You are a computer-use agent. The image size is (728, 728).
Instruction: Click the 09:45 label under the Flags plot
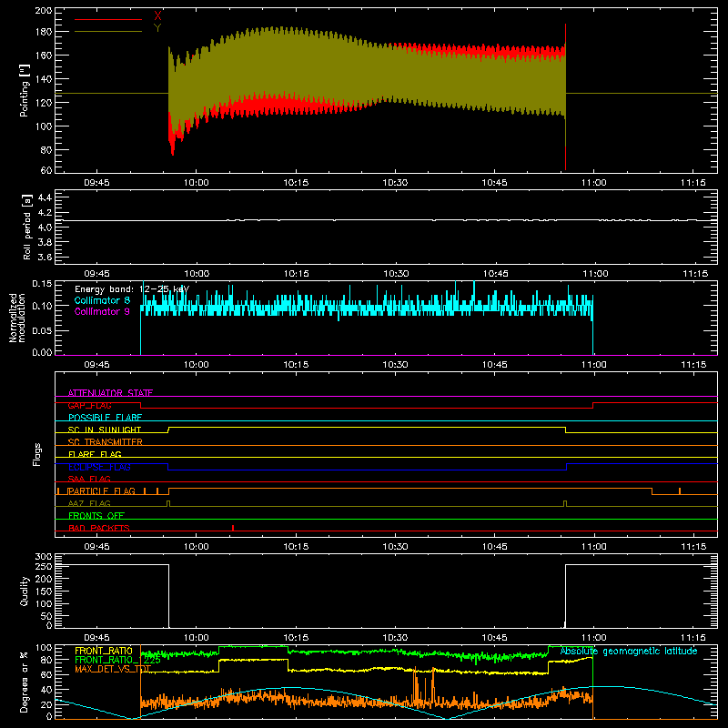96,547
